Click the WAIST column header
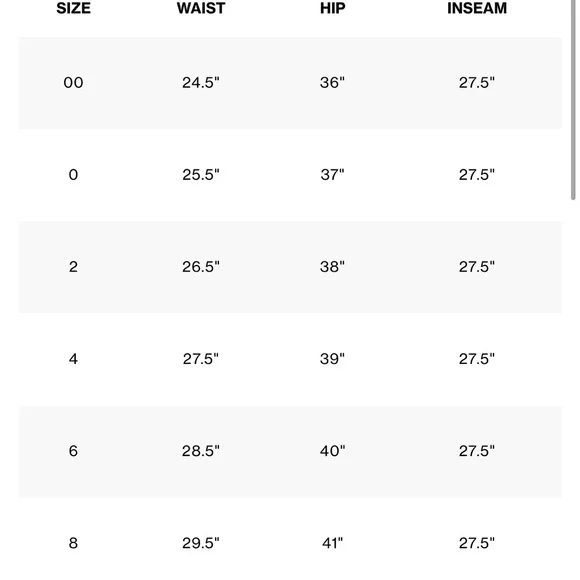The height and width of the screenshot is (580, 580). pos(201,8)
